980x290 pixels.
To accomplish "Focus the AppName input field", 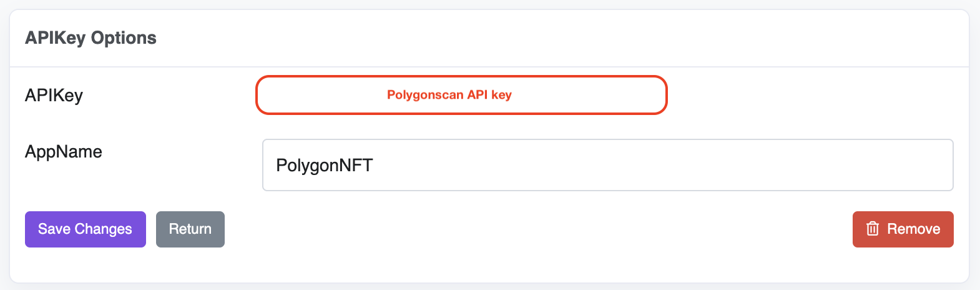I will 607,165.
